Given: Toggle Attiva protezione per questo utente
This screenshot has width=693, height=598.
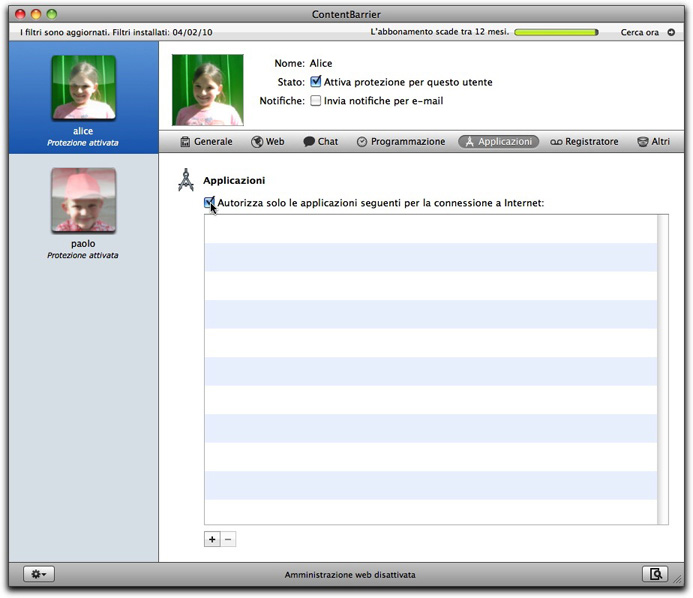Looking at the screenshot, I should tap(316, 82).
